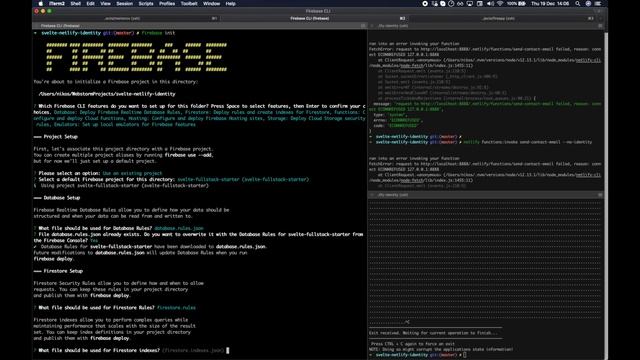The height and width of the screenshot is (360, 640).
Task: Click the top-right pane title bar
Action: click(486, 26)
